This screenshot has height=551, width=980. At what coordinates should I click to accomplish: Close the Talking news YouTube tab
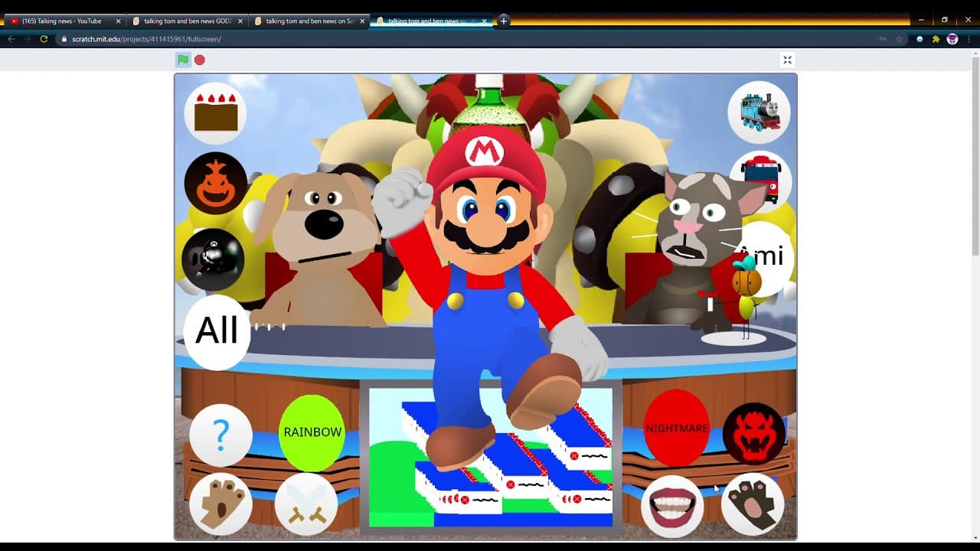pos(118,21)
